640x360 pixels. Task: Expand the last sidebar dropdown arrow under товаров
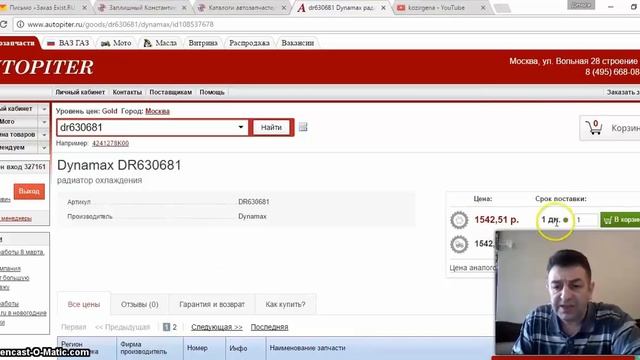pos(44,148)
